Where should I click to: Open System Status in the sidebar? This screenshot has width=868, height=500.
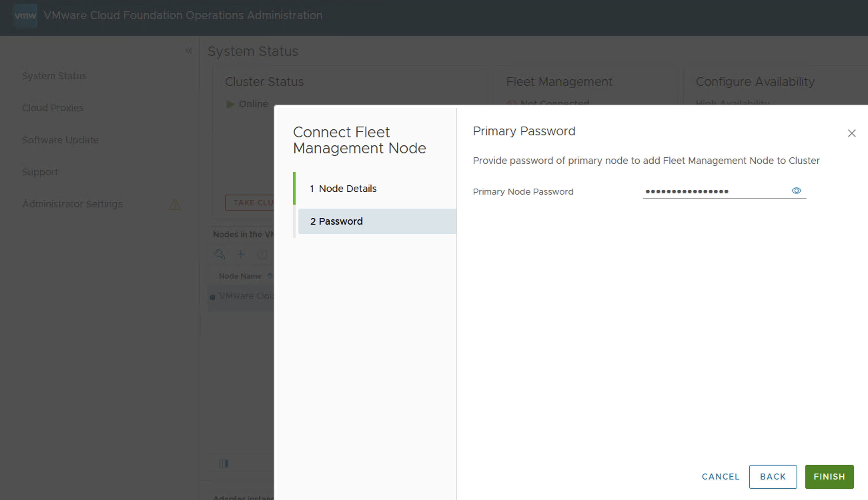pyautogui.click(x=54, y=76)
